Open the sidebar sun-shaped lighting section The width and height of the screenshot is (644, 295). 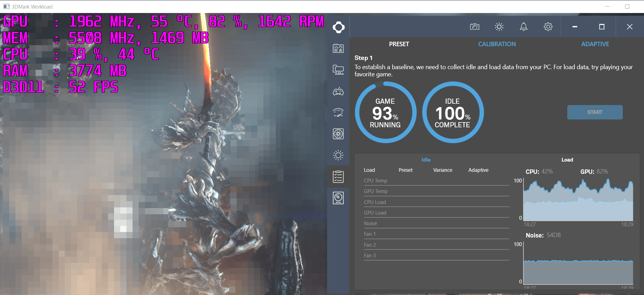point(338,155)
